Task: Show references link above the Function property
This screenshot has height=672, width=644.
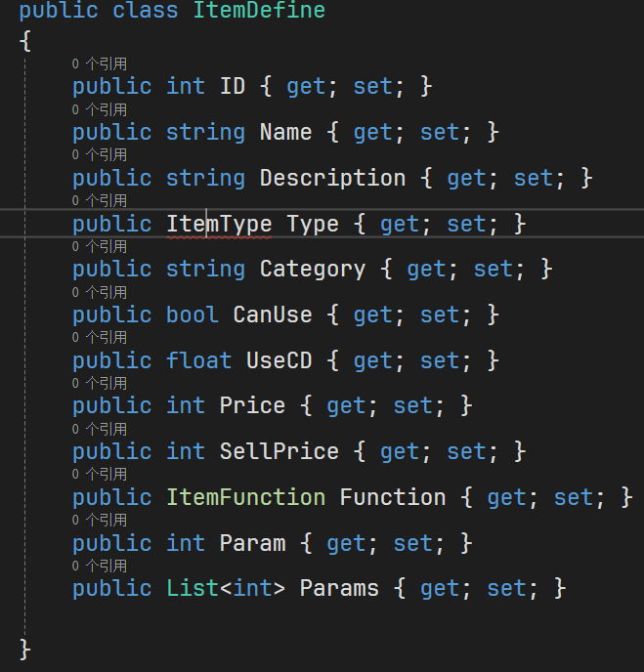Action: [x=99, y=475]
